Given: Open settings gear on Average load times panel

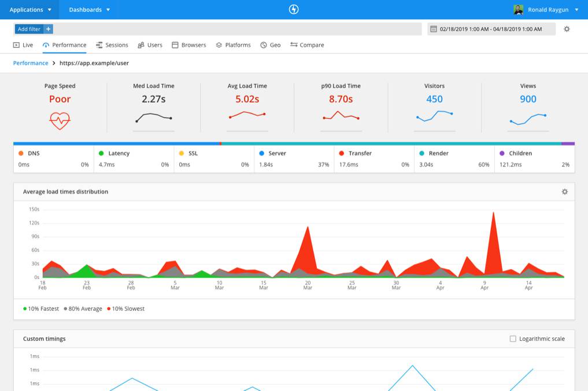Looking at the screenshot, I should point(565,191).
